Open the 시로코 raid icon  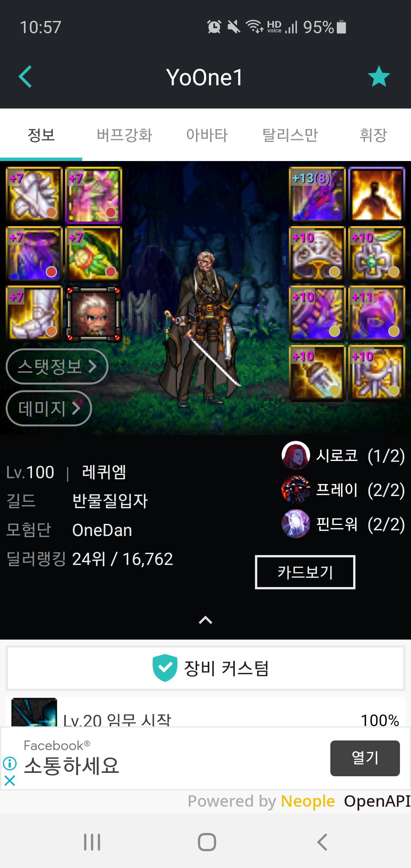coord(295,455)
